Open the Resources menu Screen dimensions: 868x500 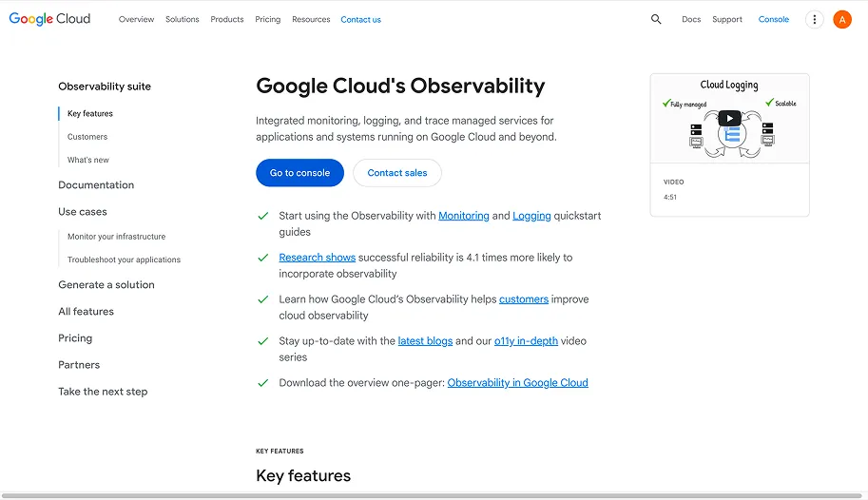pos(311,19)
